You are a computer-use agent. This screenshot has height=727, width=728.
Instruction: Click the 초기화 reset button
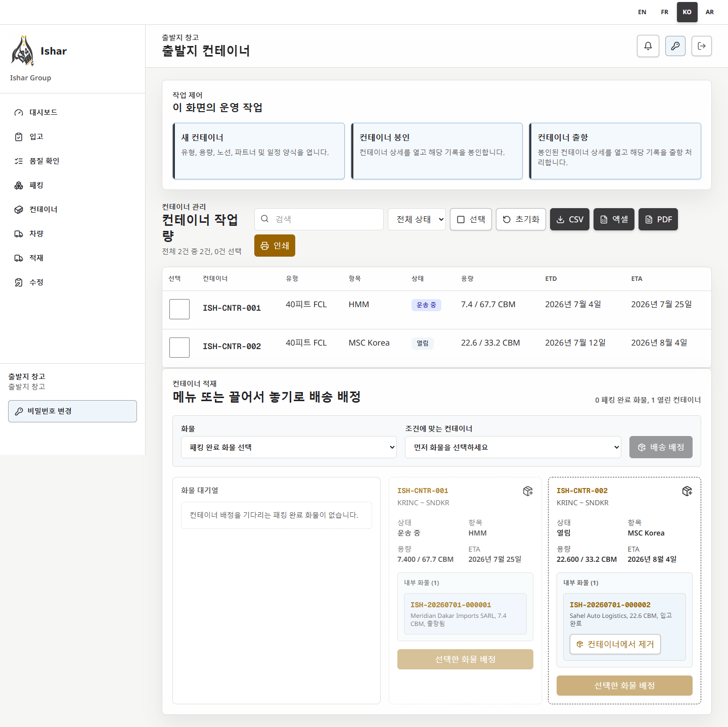(x=521, y=219)
